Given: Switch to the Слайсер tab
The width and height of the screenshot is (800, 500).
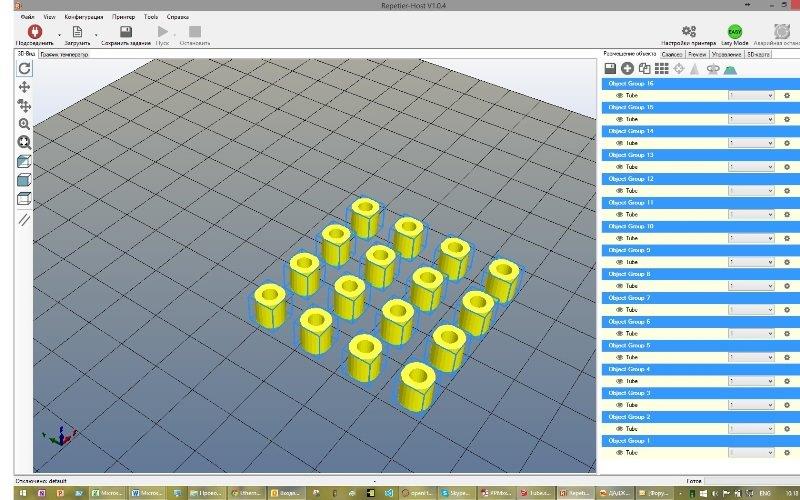Looking at the screenshot, I should coord(671,54).
